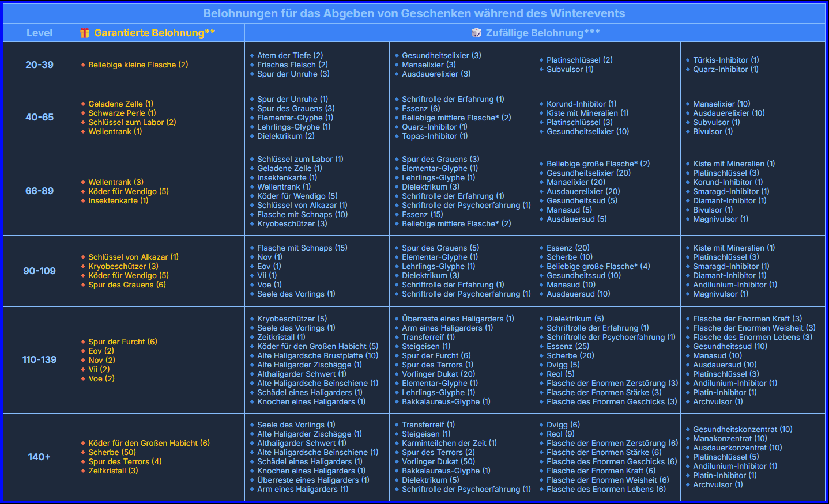Click Beliebige kleine Flasche (2) entry
Screen dimensions: 829x504
pos(138,65)
